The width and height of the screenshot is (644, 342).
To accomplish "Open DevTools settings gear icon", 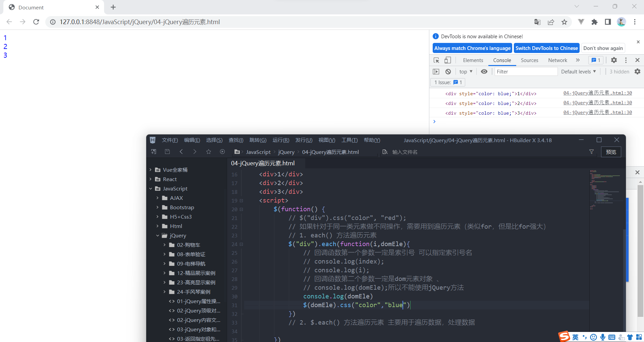I will 614,60.
